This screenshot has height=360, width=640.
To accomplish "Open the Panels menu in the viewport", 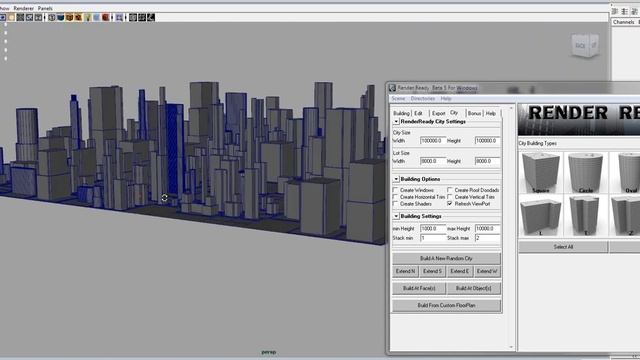I will [x=45, y=8].
